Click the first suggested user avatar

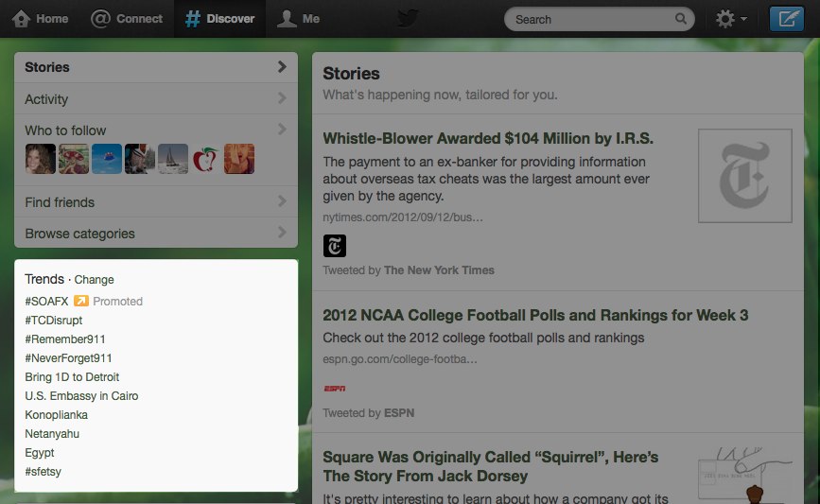[41, 159]
